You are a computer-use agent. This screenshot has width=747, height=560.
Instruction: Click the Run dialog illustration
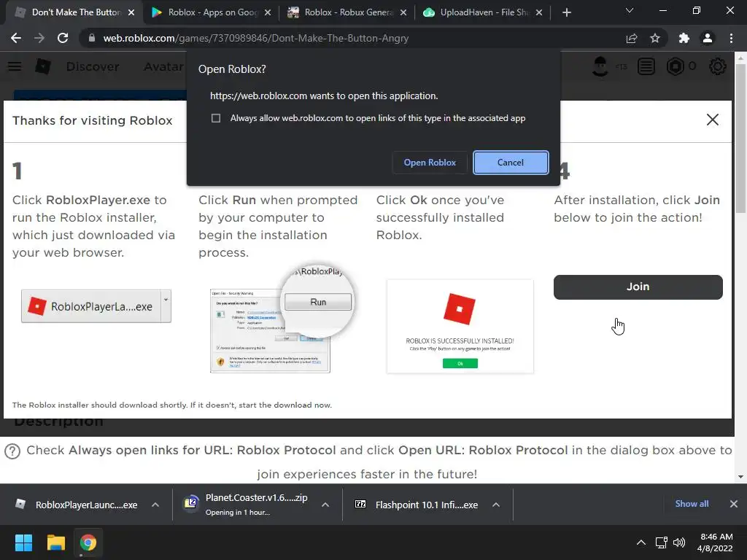point(281,319)
